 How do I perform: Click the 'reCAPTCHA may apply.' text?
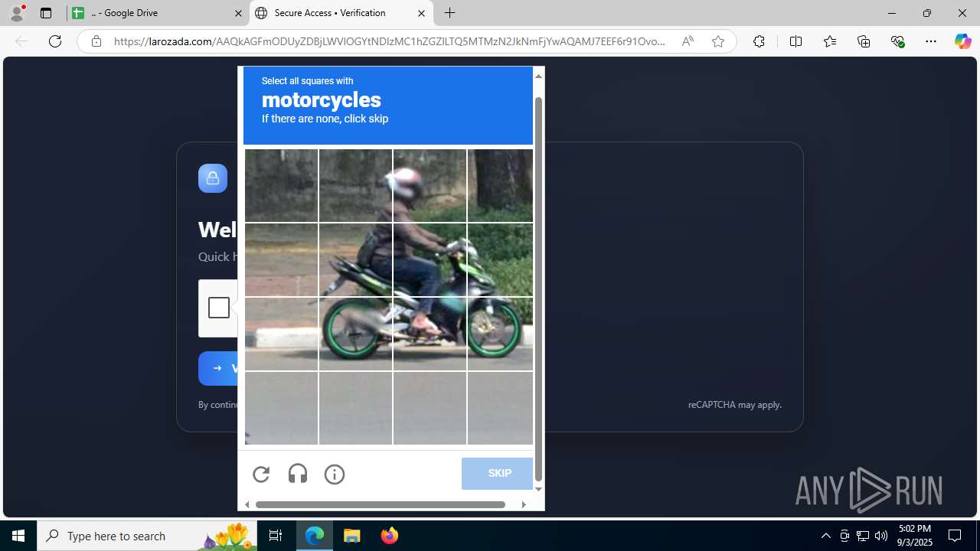tap(735, 405)
